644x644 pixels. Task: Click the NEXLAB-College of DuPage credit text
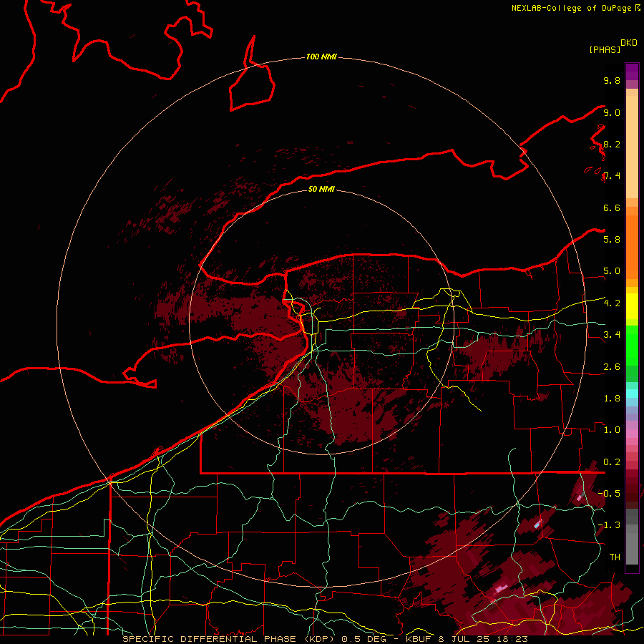(x=573, y=8)
